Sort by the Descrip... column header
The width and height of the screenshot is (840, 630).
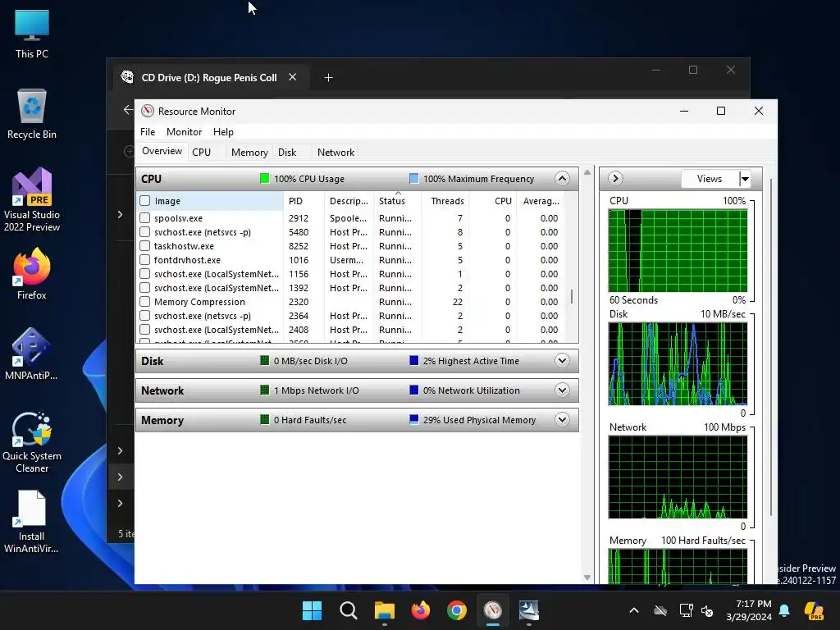pyautogui.click(x=349, y=201)
